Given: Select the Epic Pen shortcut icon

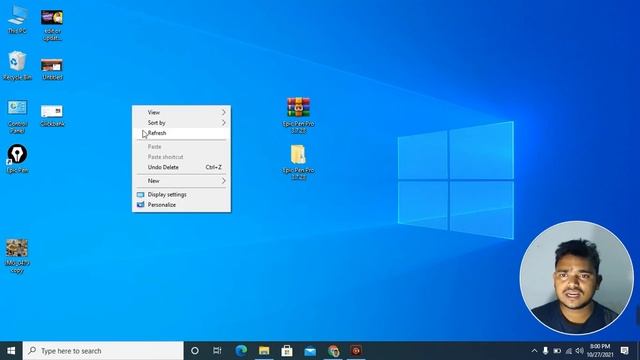Looking at the screenshot, I should [x=17, y=158].
